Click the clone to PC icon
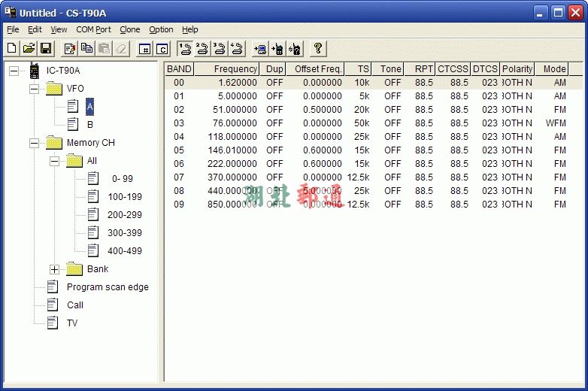Screen dimensions: 588x391 coord(260,49)
